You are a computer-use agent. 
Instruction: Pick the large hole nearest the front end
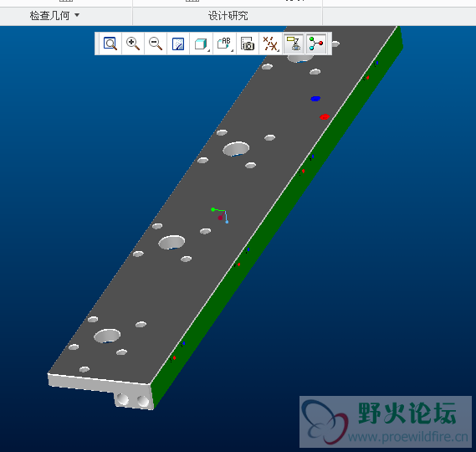coord(107,336)
